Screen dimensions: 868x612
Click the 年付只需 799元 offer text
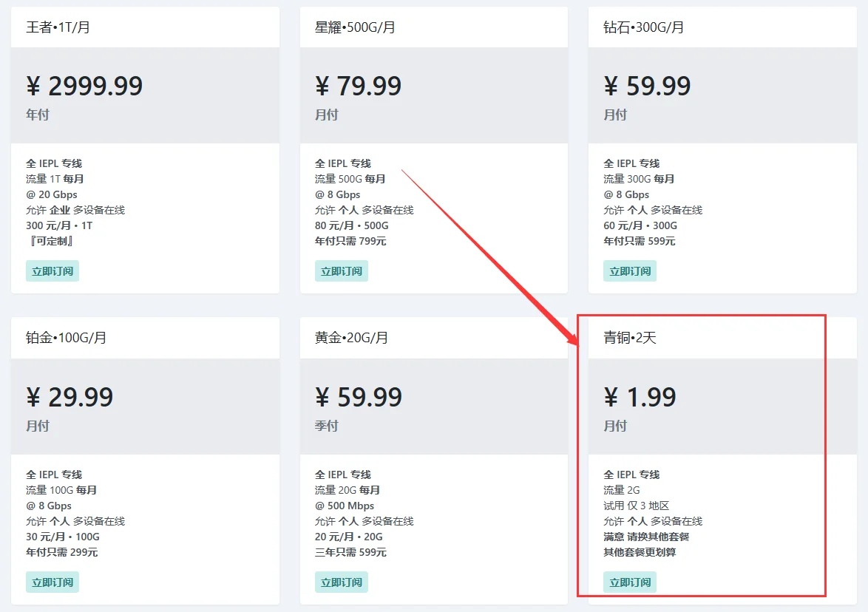coord(350,241)
